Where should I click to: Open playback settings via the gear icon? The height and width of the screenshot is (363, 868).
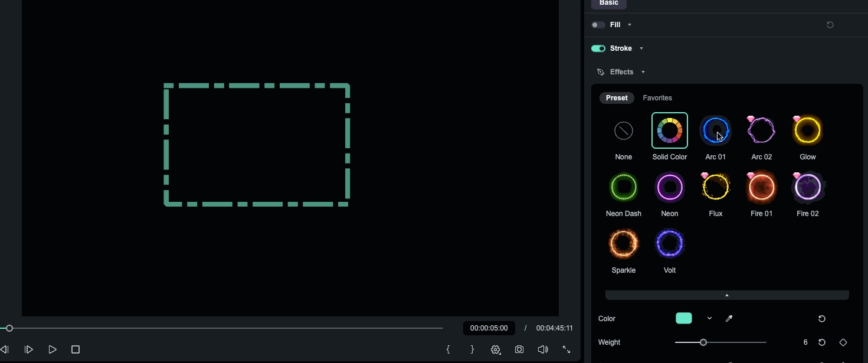495,349
